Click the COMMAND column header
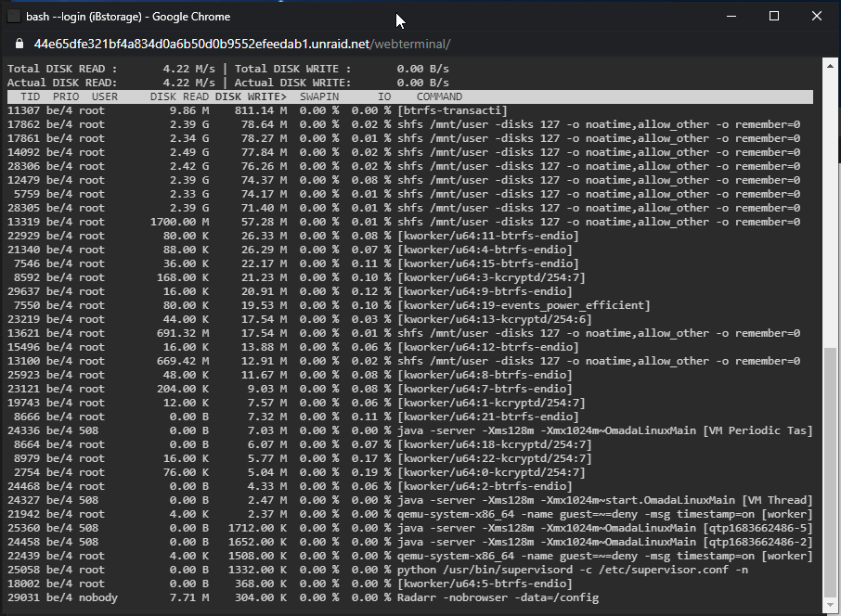This screenshot has width=841, height=616. (439, 97)
